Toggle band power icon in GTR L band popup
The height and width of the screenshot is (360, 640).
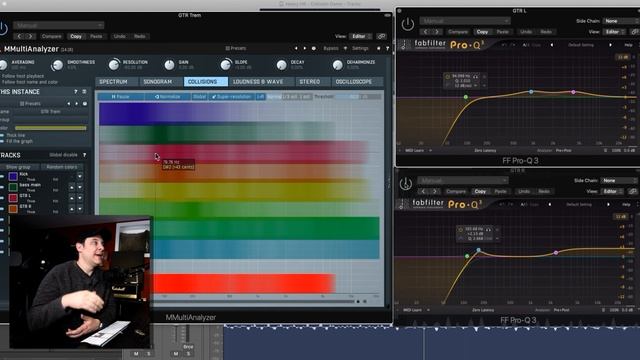[448, 76]
